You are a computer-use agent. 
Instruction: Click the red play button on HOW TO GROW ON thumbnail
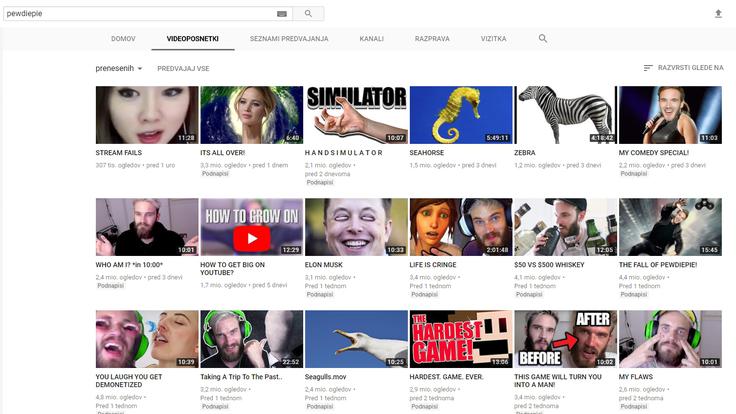pyautogui.click(x=252, y=238)
